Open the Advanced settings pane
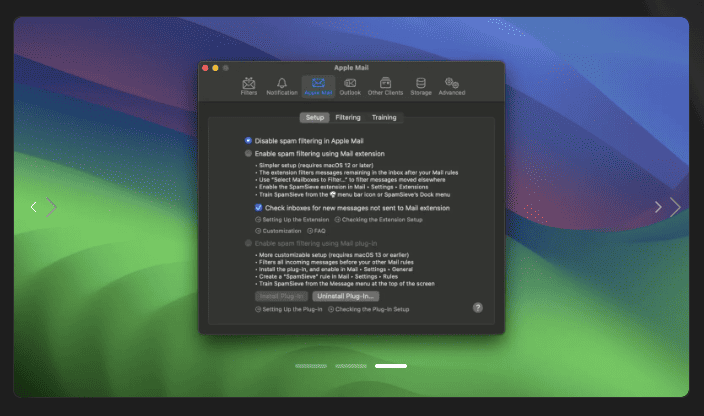The width and height of the screenshot is (704, 416). click(452, 86)
